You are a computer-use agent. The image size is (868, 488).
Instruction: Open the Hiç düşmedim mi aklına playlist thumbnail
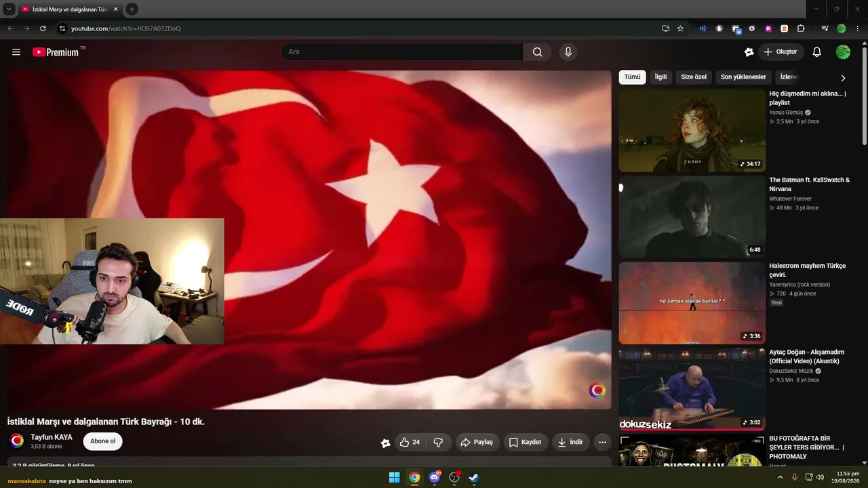[692, 131]
